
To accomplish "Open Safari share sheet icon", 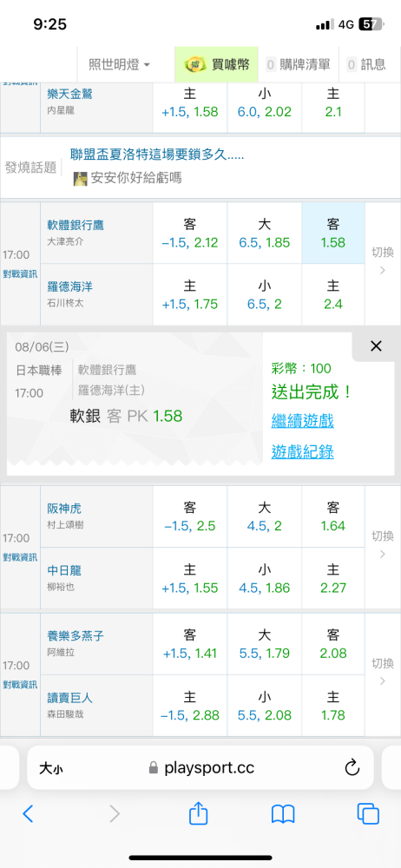I will point(198,812).
